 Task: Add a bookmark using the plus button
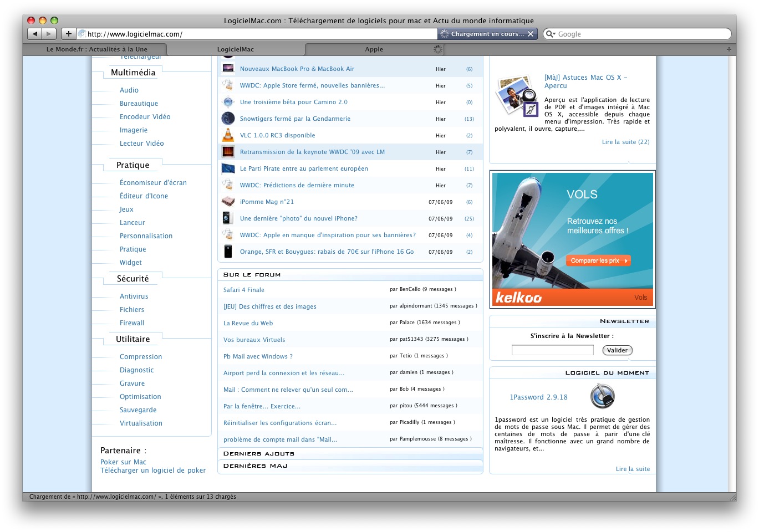68,34
